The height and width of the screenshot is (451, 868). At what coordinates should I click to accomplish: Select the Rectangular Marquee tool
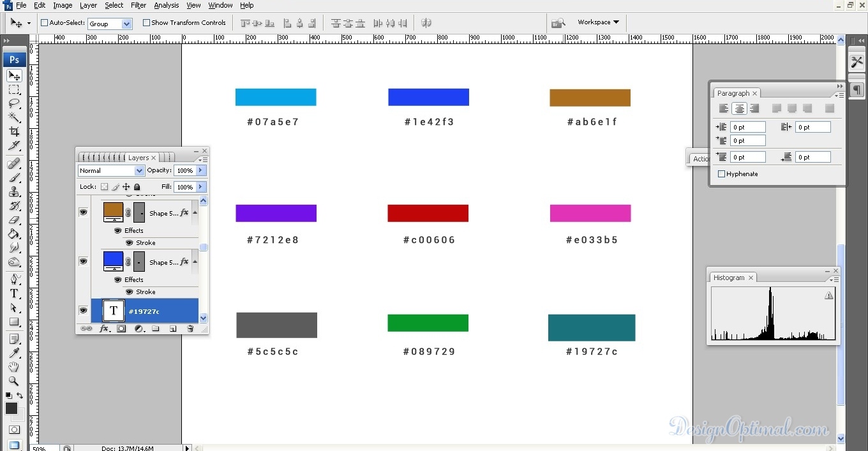click(x=14, y=90)
